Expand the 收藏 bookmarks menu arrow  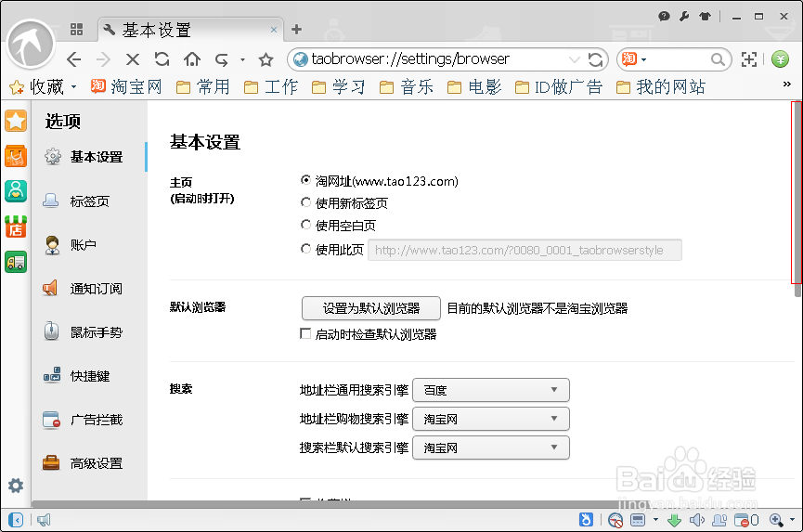pos(73,86)
